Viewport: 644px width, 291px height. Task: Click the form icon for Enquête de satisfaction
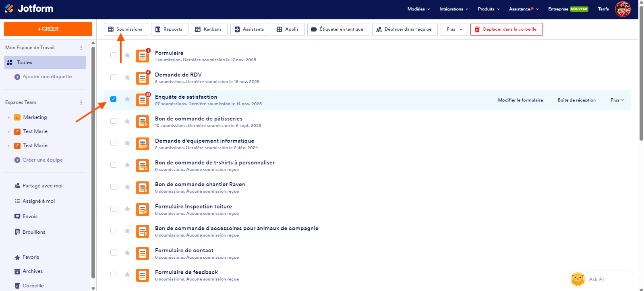(143, 100)
